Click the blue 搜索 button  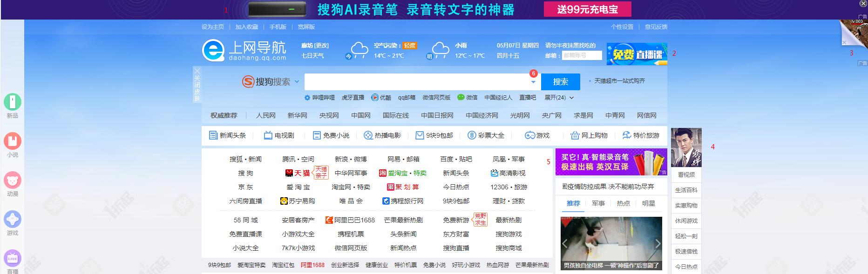[560, 82]
